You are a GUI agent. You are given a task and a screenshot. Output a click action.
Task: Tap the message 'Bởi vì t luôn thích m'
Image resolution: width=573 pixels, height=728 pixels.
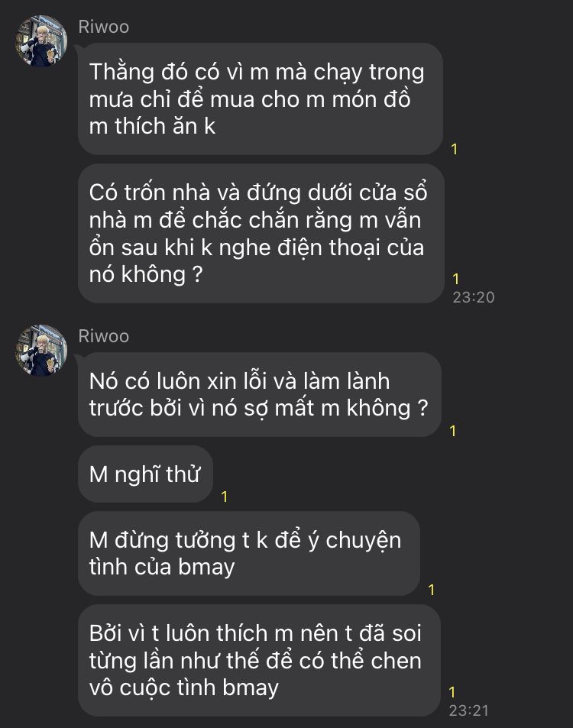[259, 660]
